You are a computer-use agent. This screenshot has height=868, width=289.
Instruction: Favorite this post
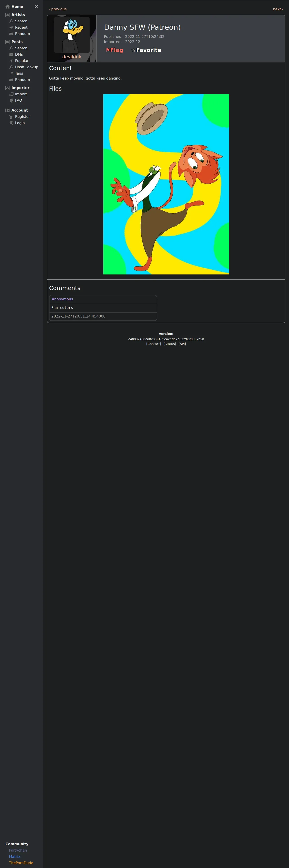pyautogui.click(x=146, y=50)
